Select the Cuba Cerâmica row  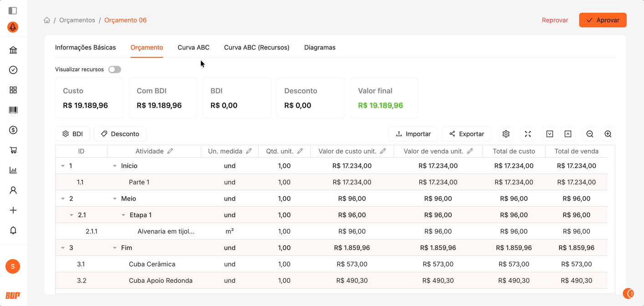click(152, 264)
